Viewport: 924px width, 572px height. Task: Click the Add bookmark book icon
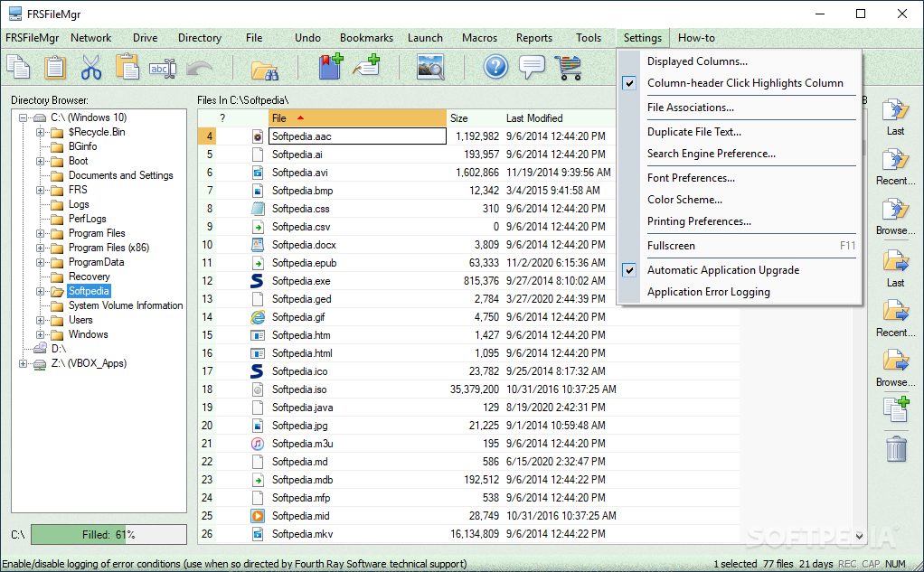(x=331, y=67)
